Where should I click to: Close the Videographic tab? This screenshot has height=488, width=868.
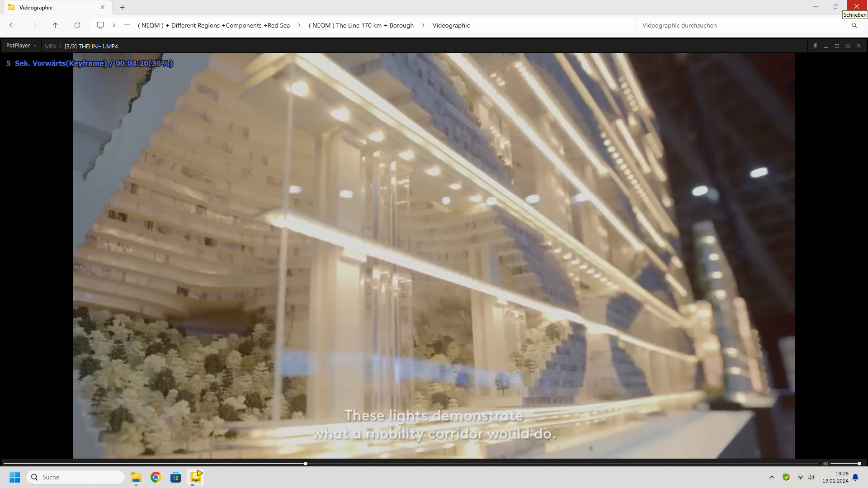[103, 7]
